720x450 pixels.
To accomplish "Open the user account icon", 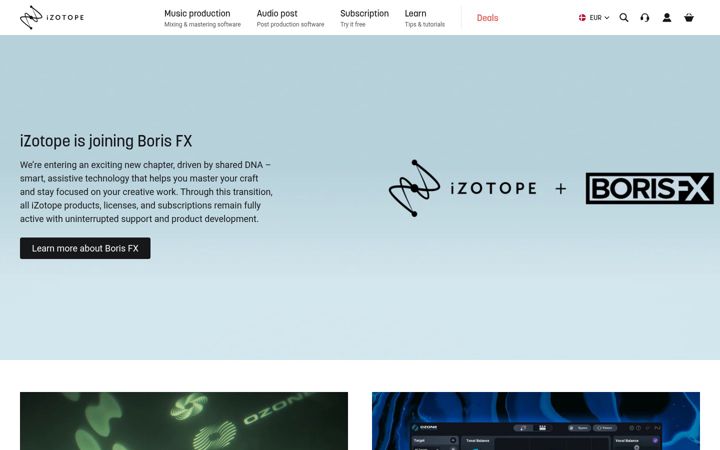I will 667,17.
